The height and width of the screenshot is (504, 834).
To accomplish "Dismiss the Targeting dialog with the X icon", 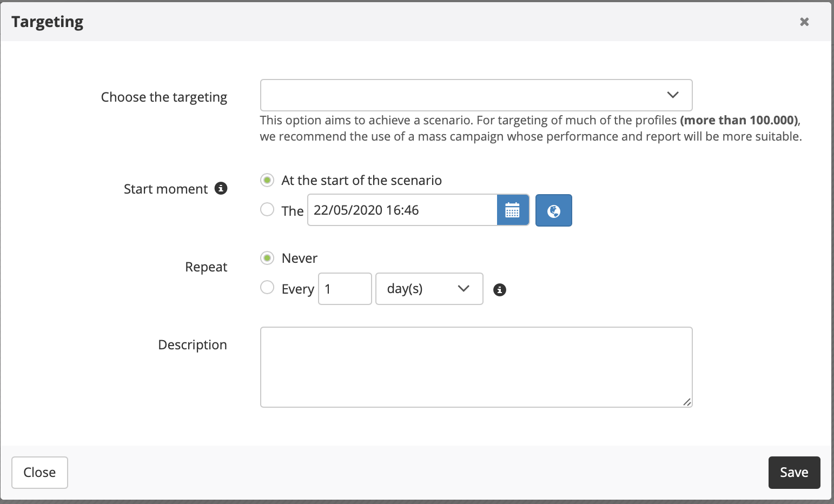I will (804, 22).
